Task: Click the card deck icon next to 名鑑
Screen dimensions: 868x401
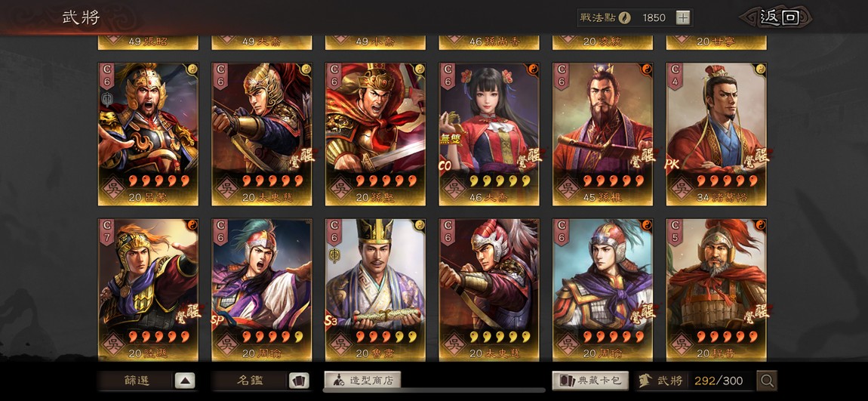Action: [x=299, y=381]
